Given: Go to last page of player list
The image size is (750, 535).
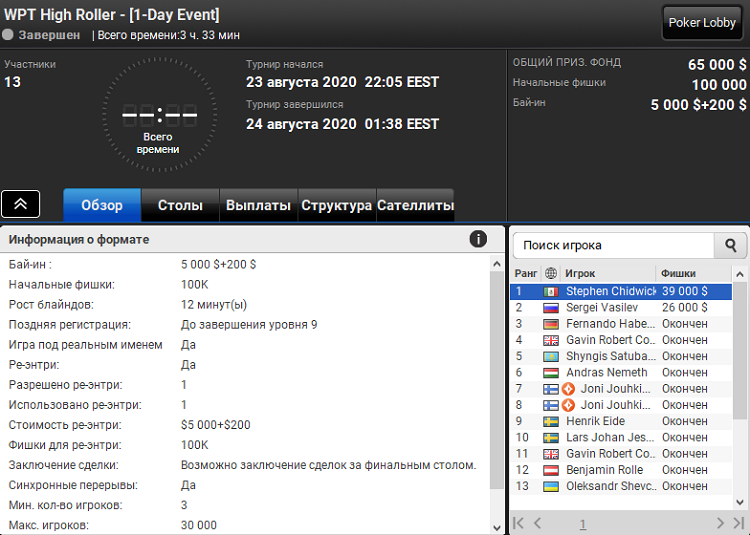Looking at the screenshot, I should point(738,523).
